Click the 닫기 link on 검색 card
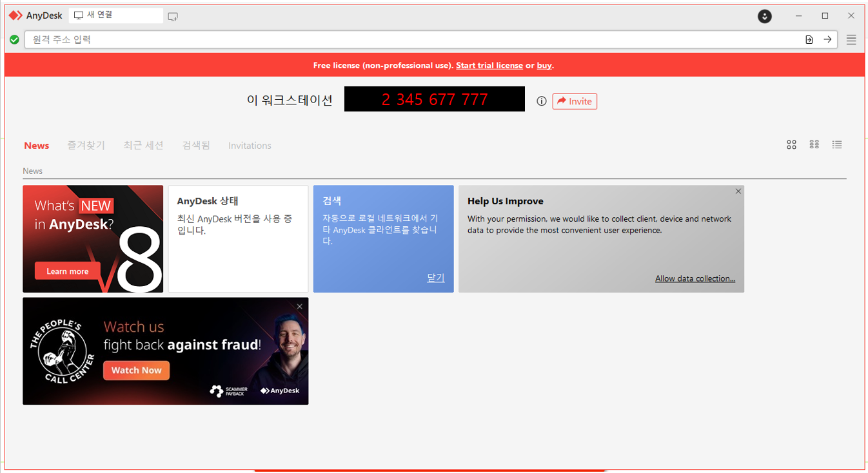 pyautogui.click(x=436, y=278)
